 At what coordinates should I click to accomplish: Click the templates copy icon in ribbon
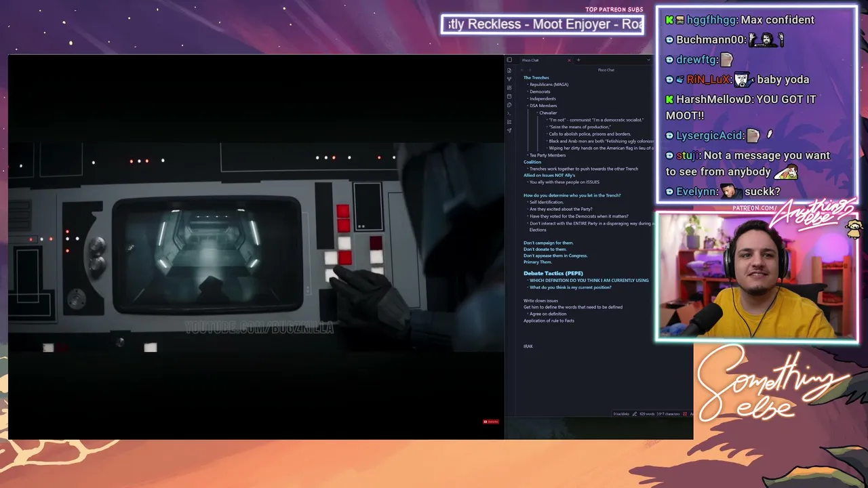click(x=509, y=105)
